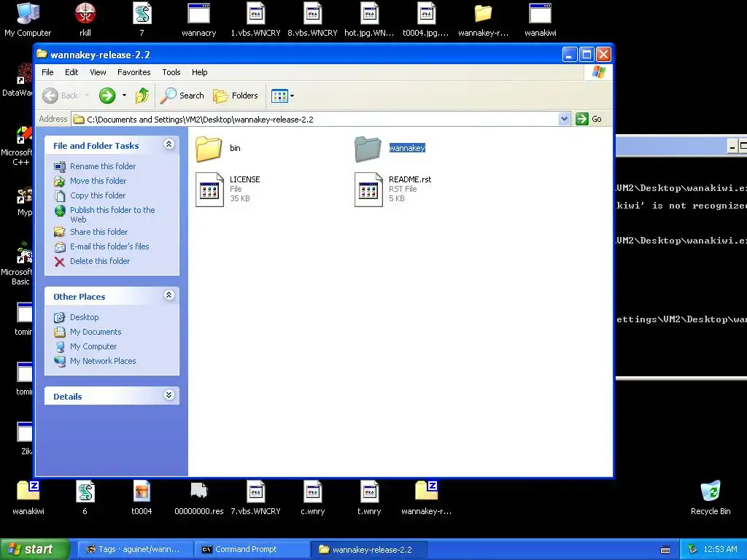Select the wannacry desktop icon
Image resolution: width=747 pixels, height=560 pixels.
point(198,20)
